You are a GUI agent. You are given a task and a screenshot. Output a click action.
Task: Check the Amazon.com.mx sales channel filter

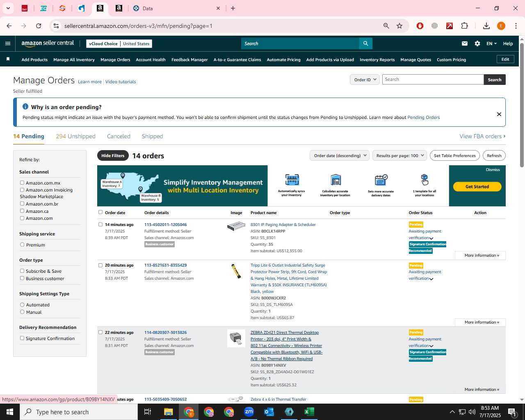coord(22,183)
